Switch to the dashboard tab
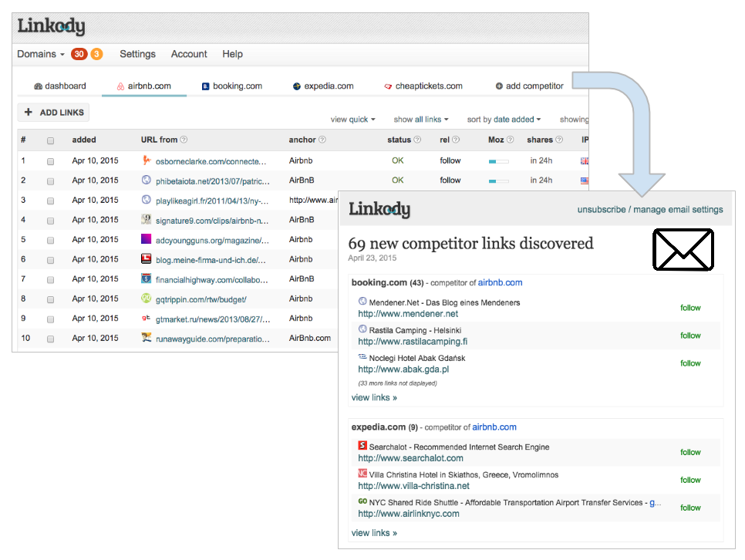 [x=60, y=86]
